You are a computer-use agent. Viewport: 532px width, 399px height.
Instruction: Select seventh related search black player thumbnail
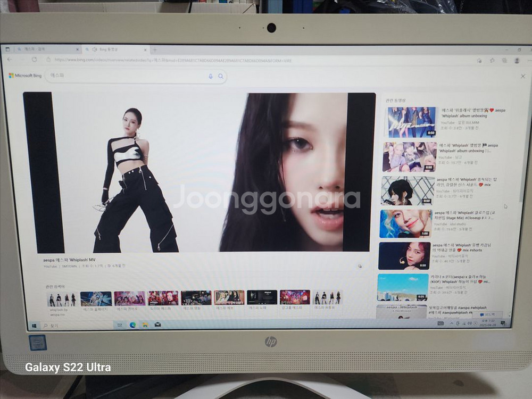pyautogui.click(x=262, y=297)
